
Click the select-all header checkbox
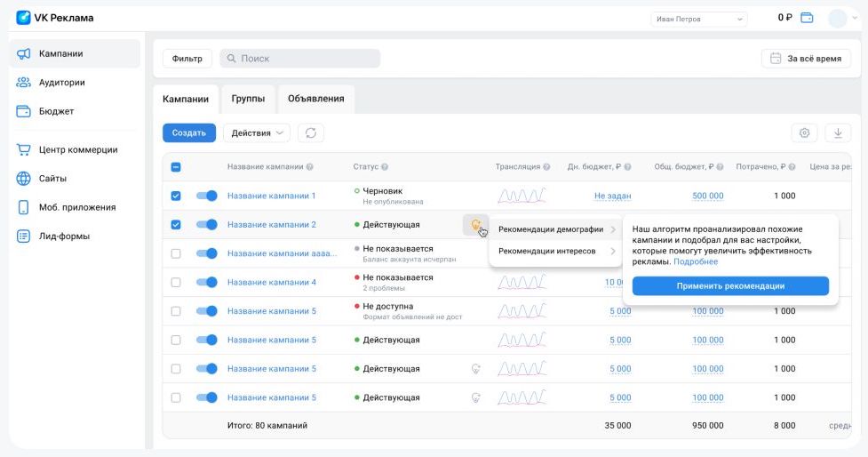pyautogui.click(x=176, y=167)
